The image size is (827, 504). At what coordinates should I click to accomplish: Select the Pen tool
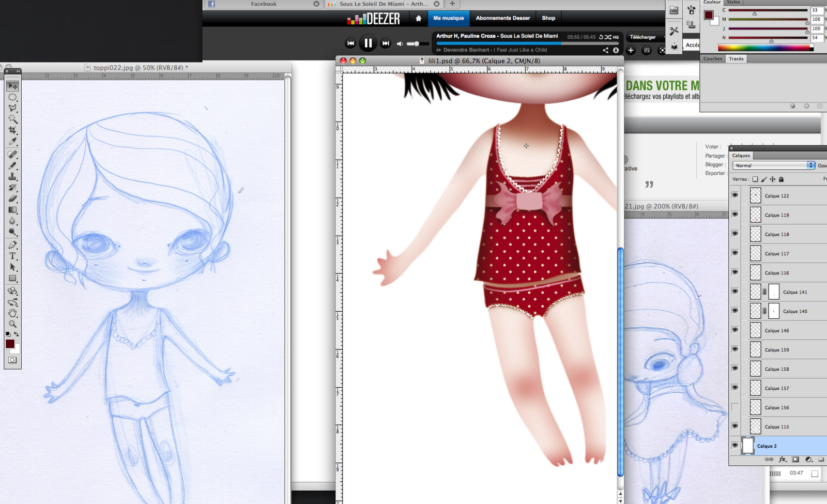tap(13, 245)
